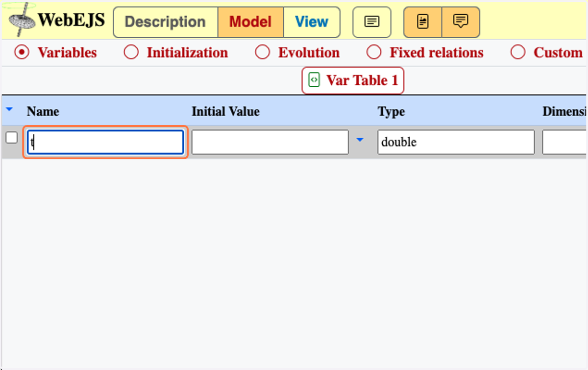The width and height of the screenshot is (588, 370).
Task: Click the empty Initial Value input field
Action: (x=270, y=142)
